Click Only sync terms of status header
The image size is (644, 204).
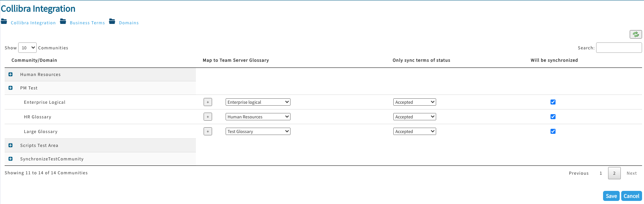421,60
